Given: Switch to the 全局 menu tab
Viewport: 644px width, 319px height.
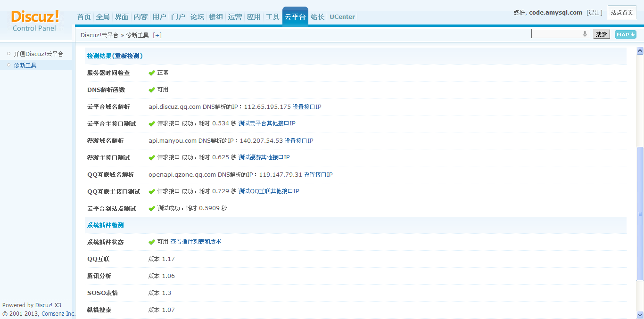Looking at the screenshot, I should [103, 17].
